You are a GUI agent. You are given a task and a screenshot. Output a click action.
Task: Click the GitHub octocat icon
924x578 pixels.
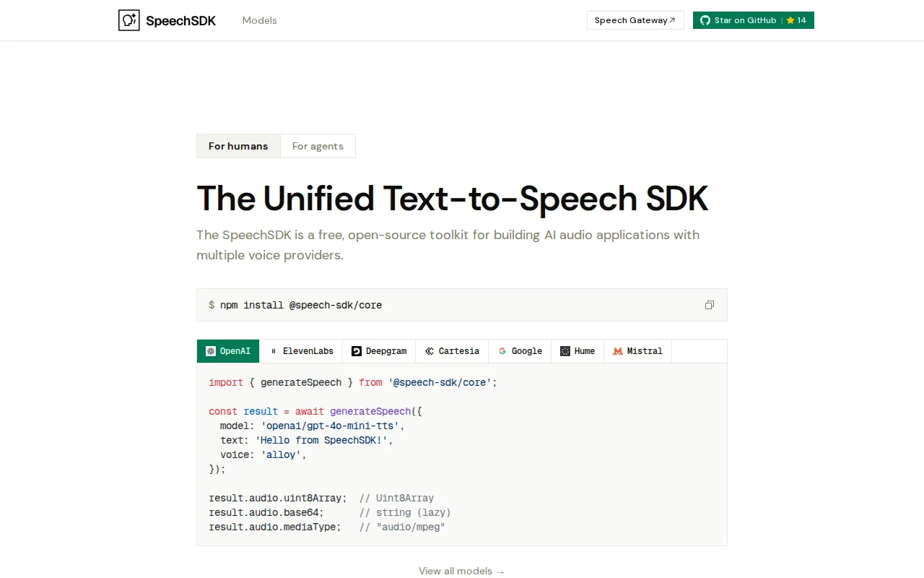(x=705, y=20)
